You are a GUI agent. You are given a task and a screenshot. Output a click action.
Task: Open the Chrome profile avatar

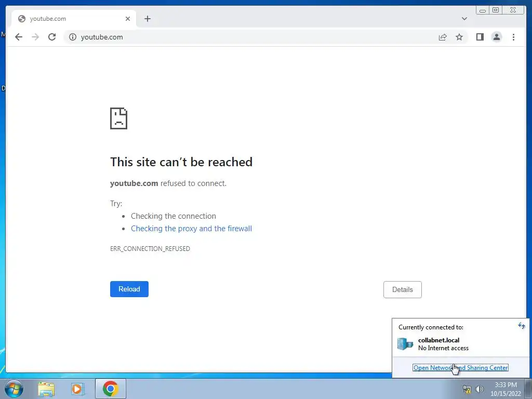[x=496, y=37]
